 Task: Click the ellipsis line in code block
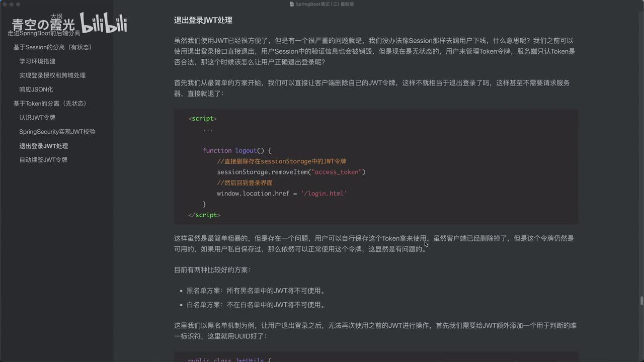coord(208,130)
